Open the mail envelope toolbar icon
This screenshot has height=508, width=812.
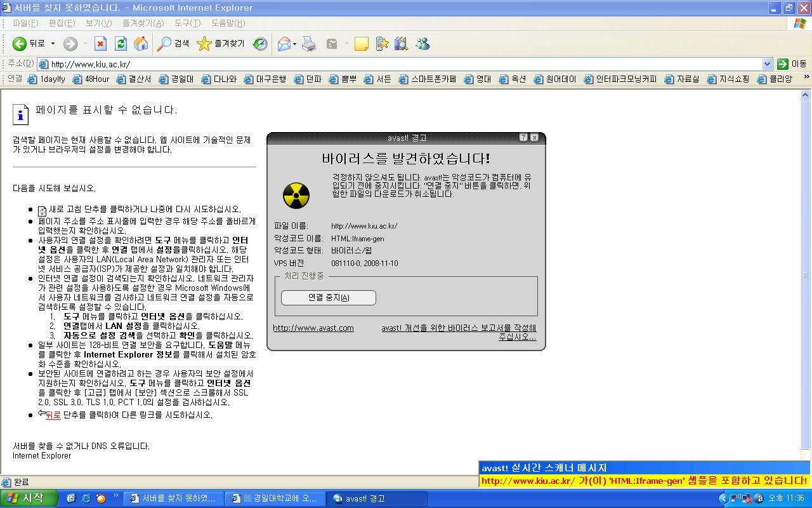click(284, 44)
